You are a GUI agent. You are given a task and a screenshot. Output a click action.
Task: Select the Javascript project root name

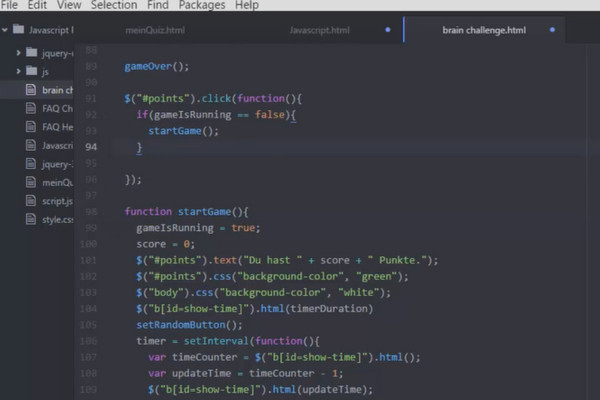coord(51,30)
